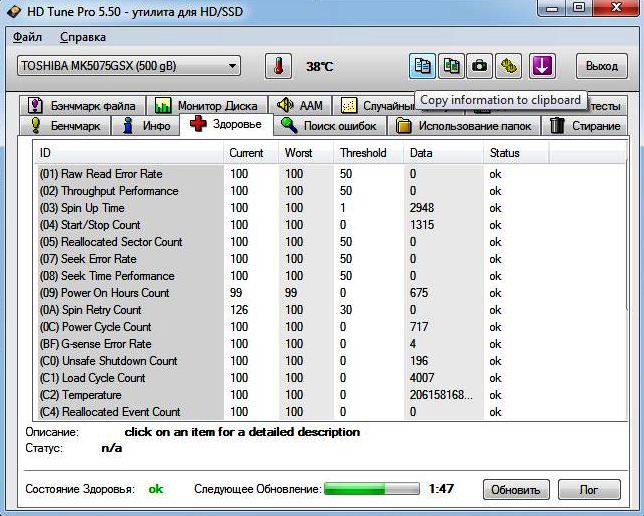This screenshot has height=516, width=644.
Task: Switch to the Монитор Диска tab
Action: (207, 106)
